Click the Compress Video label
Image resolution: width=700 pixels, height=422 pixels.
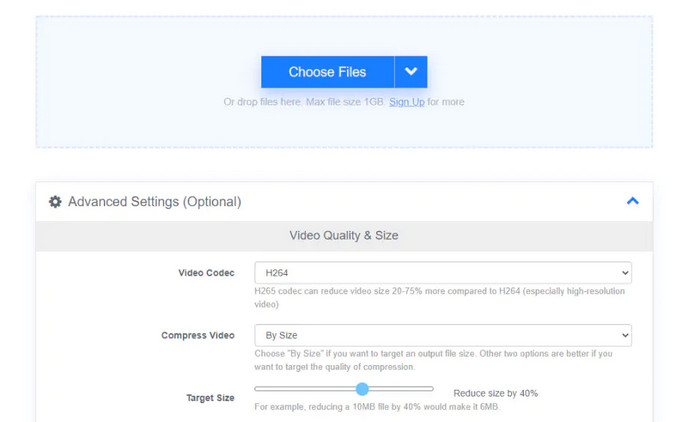[x=198, y=336]
